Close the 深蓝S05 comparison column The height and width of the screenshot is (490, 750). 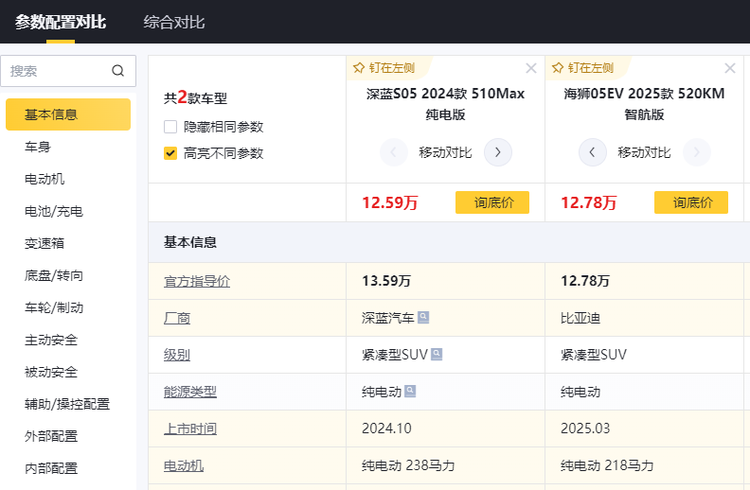click(x=531, y=68)
